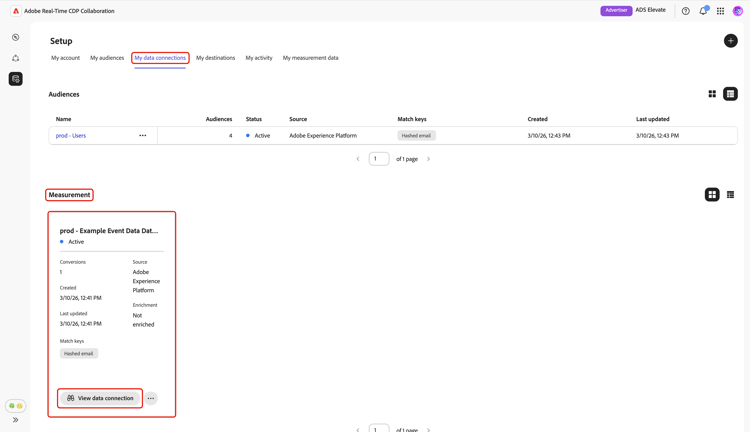Image resolution: width=750 pixels, height=432 pixels.
Task: Switch Audiences section to table view
Action: 730,94
